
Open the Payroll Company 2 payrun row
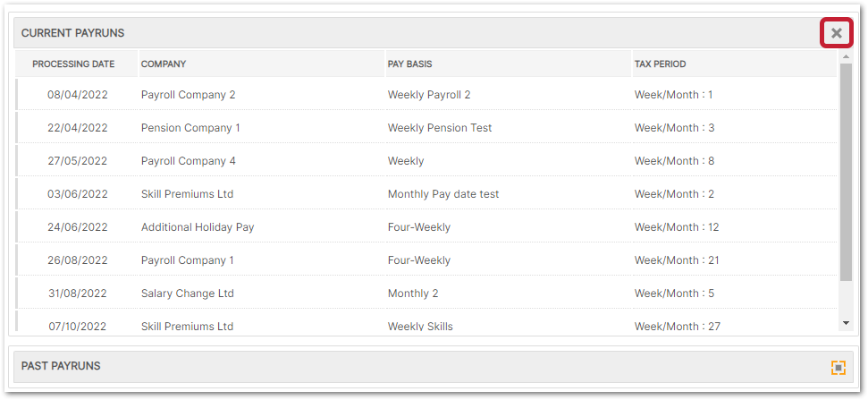[189, 95]
